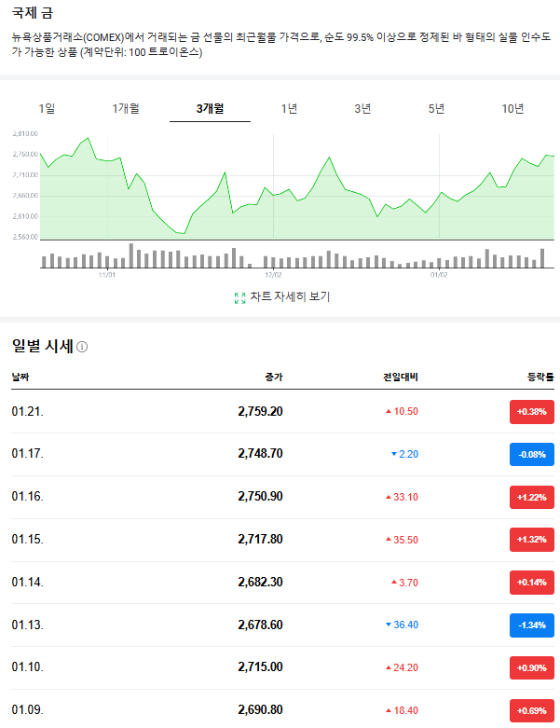Screen dimensions: 560x728
Task: Click the -0.08% blue badge for 01.17.
Action: 532,454
